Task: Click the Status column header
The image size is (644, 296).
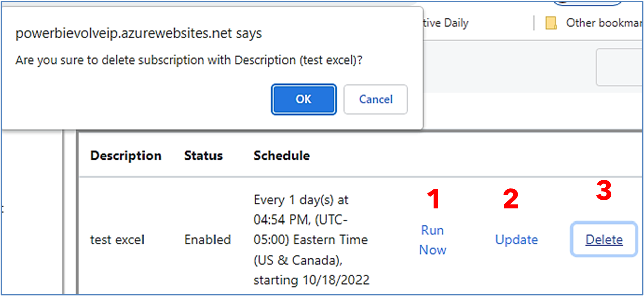Action: pyautogui.click(x=203, y=156)
